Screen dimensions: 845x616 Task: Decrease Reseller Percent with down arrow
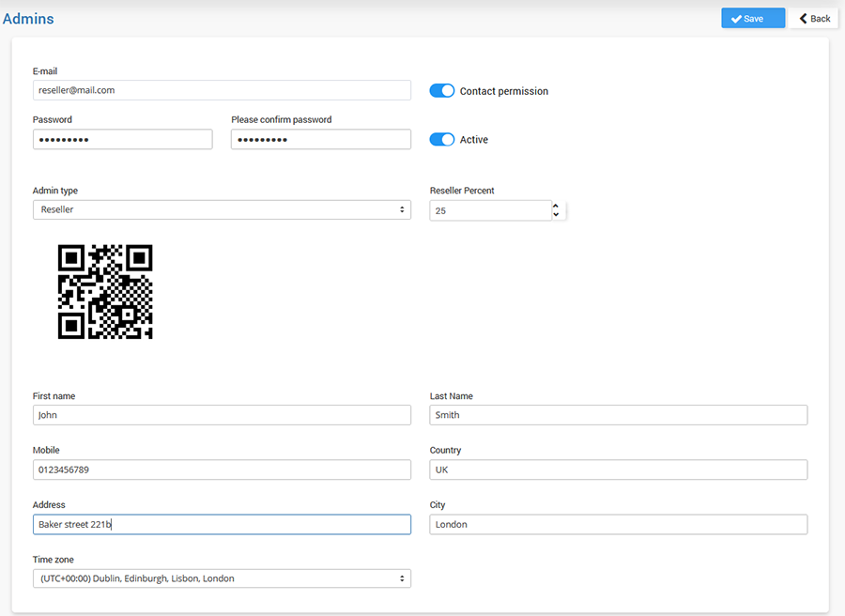click(556, 215)
